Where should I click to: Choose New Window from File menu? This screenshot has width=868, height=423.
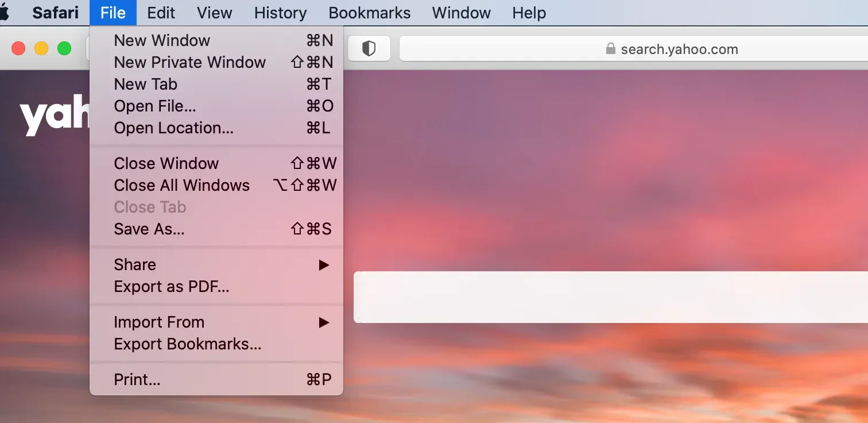pos(216,40)
